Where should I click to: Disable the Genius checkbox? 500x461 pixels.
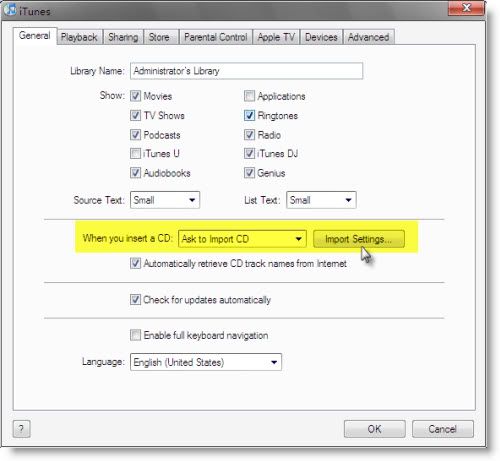[x=249, y=173]
